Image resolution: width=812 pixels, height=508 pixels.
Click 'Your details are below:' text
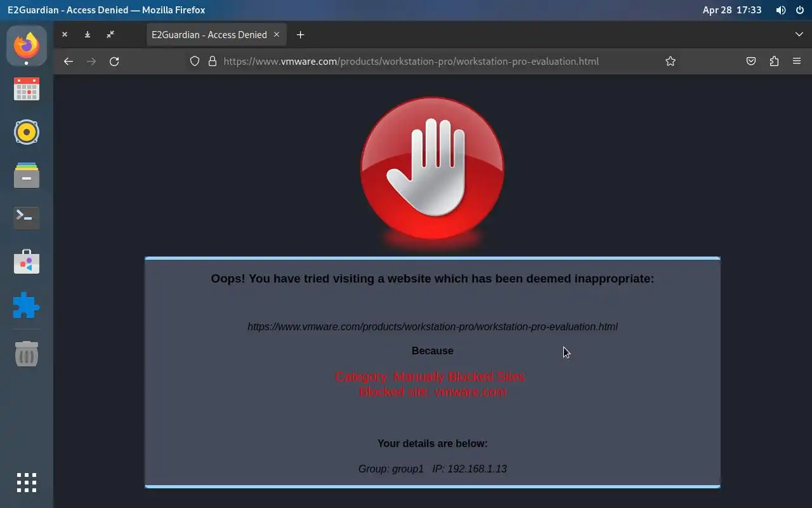433,443
